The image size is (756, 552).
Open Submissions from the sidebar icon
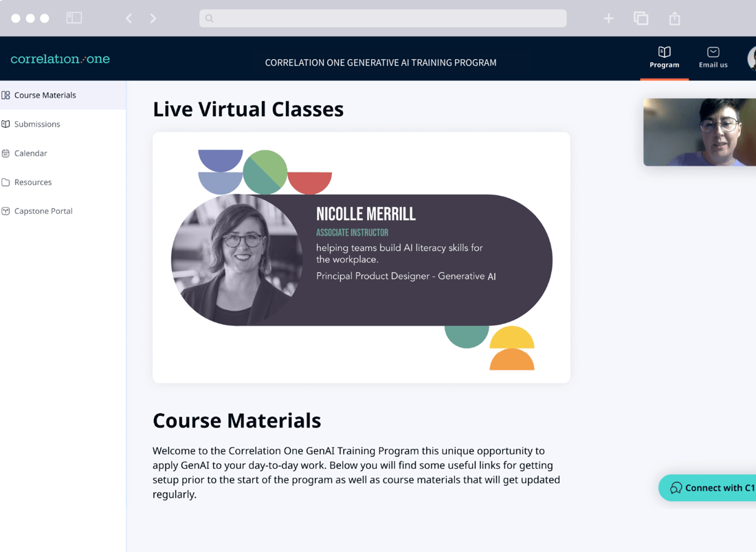tap(6, 124)
